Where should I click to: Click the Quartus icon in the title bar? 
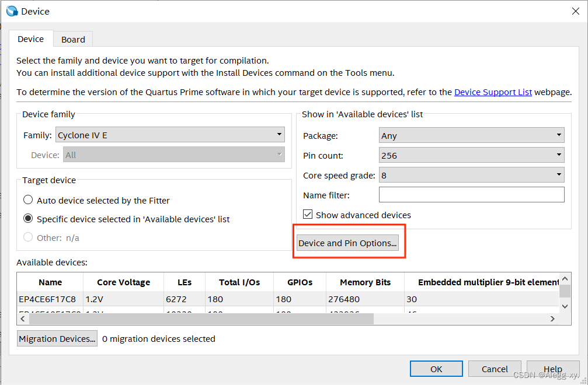12,11
